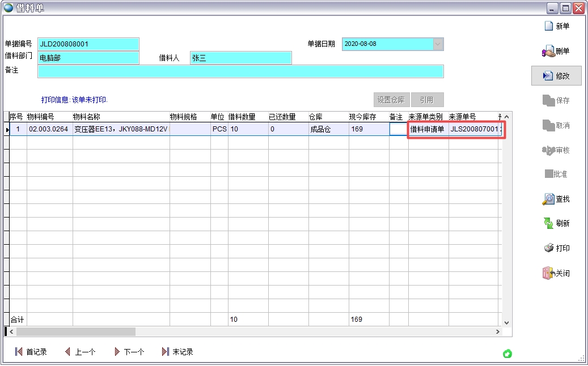Select the 仓库 cell containing 成品仓

(328, 129)
